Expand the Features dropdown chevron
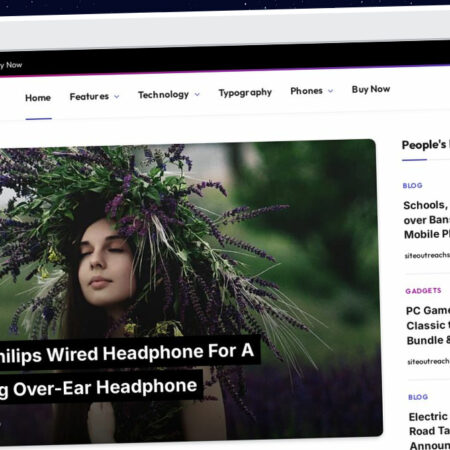This screenshot has width=450, height=450. point(117,97)
